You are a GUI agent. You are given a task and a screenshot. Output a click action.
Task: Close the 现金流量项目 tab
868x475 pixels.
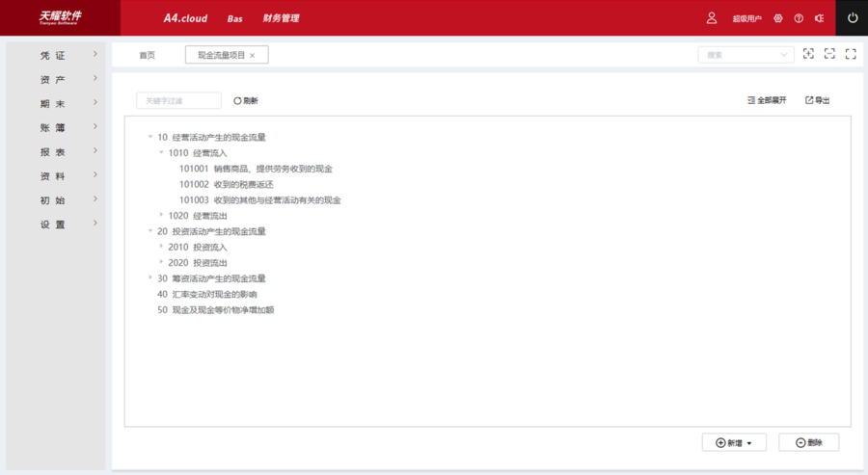point(253,56)
